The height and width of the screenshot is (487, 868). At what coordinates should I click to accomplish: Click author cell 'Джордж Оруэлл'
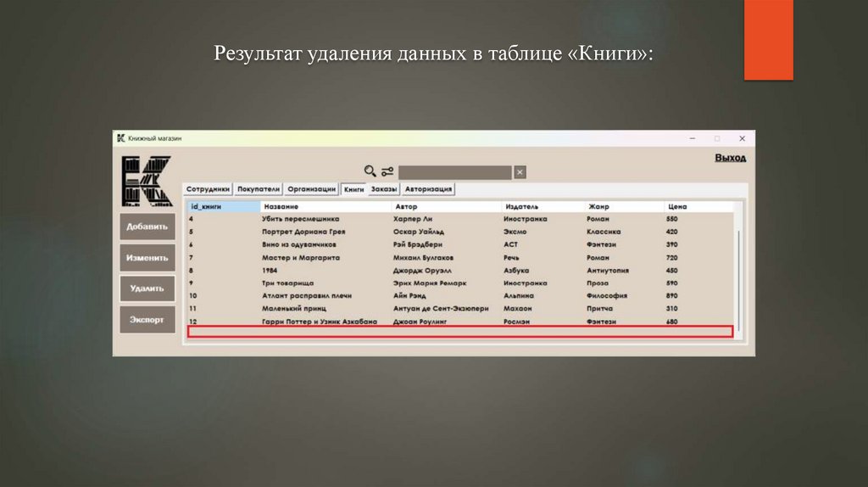point(422,271)
